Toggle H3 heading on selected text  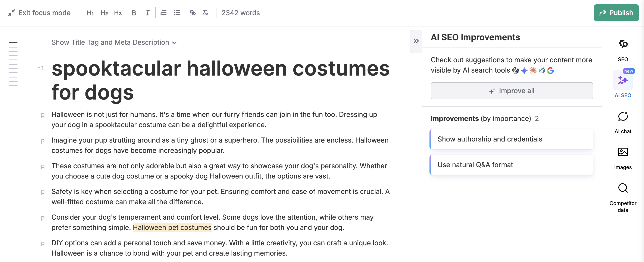(x=118, y=13)
